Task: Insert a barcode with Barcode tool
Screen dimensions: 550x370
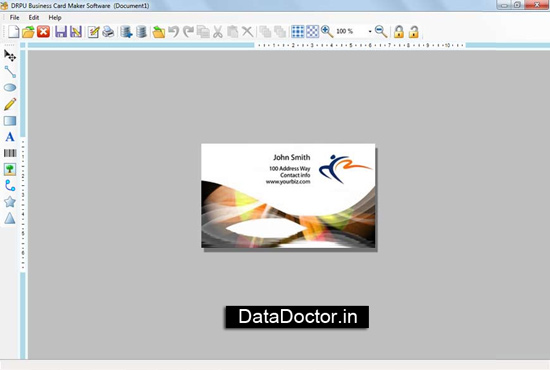Action: click(10, 153)
